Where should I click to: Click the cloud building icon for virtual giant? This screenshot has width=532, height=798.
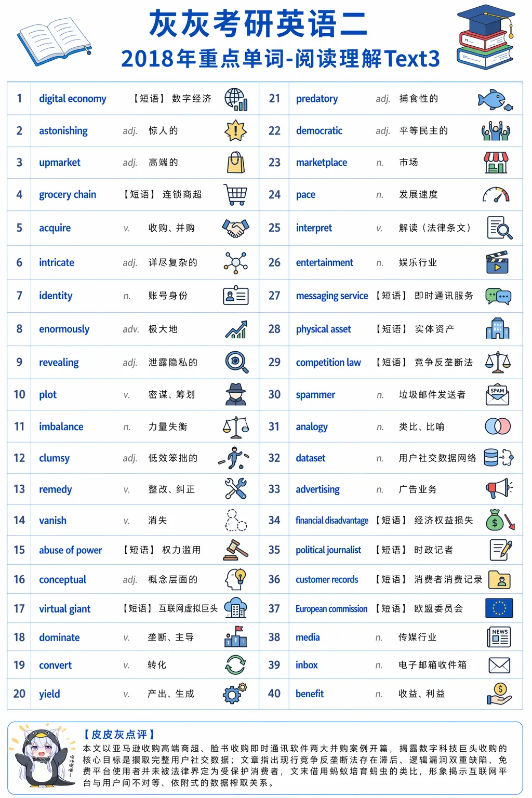236,607
